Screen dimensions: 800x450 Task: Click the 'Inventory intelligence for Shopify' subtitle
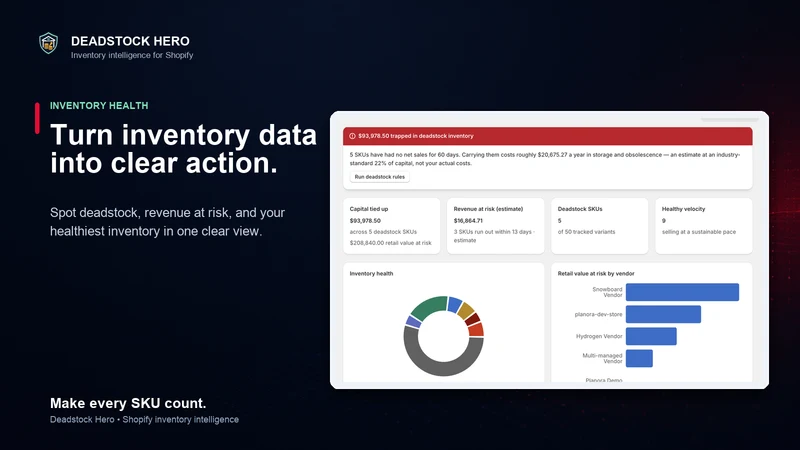click(132, 55)
